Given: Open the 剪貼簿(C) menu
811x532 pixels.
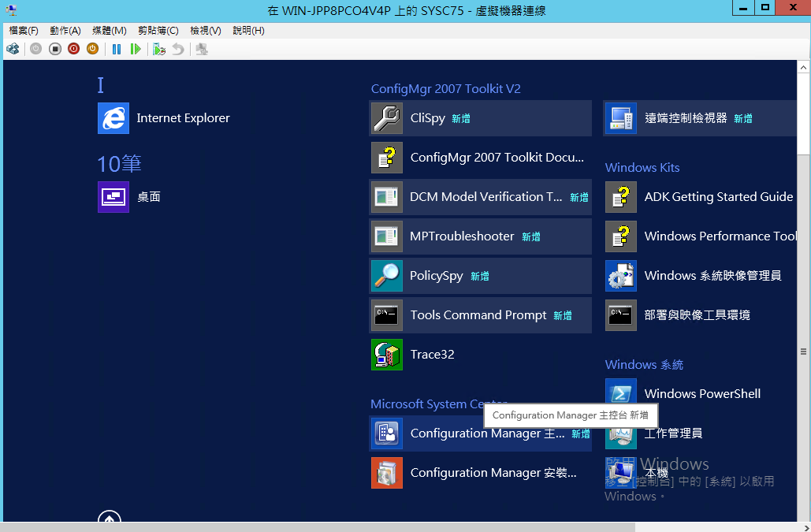Looking at the screenshot, I should point(158,31).
